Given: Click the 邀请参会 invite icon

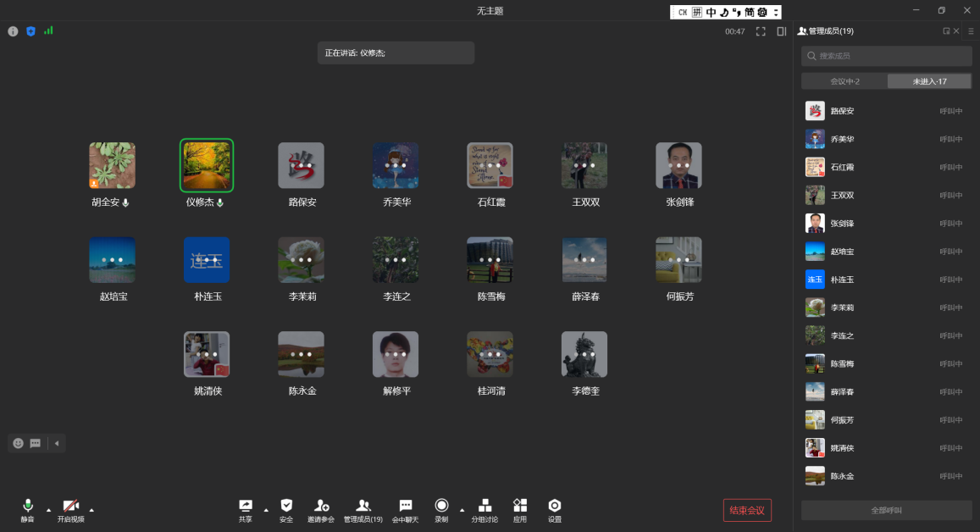Looking at the screenshot, I should [x=321, y=506].
